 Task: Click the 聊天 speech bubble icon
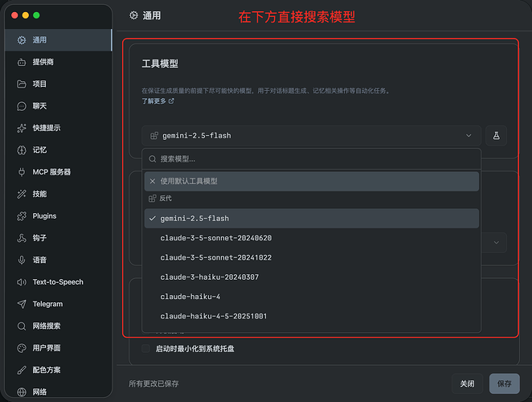click(22, 106)
